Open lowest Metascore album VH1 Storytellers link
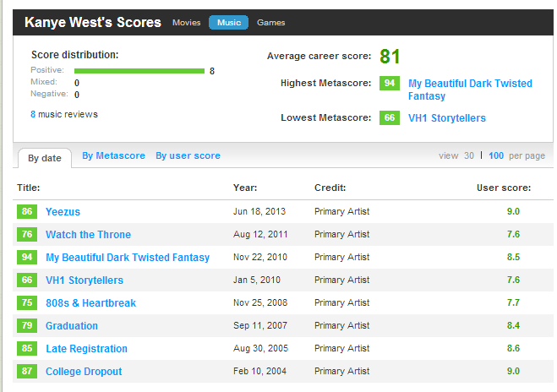 point(447,118)
